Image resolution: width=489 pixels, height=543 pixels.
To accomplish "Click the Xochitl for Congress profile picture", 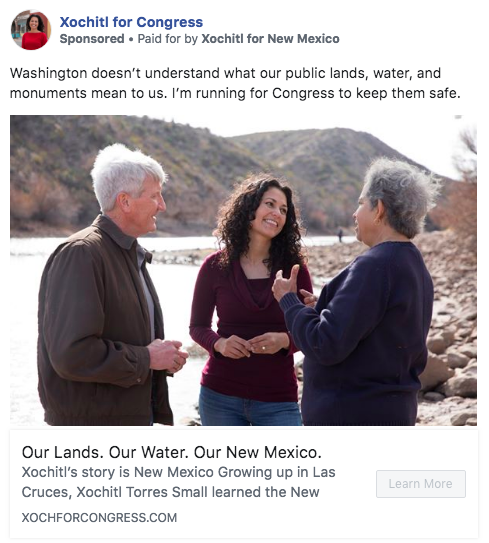I will coord(31,30).
